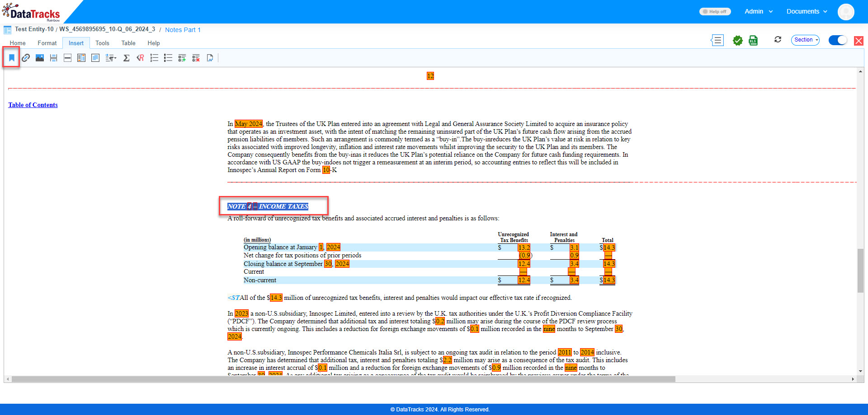Click the blue text box icon
The height and width of the screenshot is (415, 868).
click(95, 58)
